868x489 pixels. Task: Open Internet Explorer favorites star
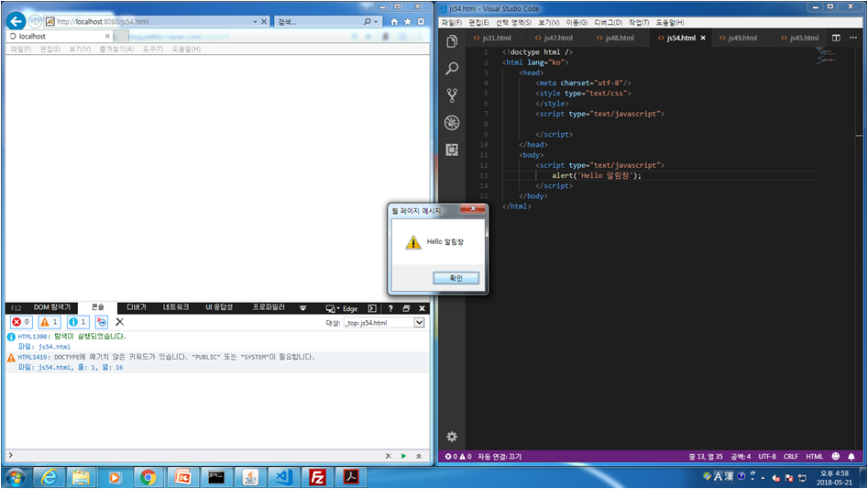[408, 22]
